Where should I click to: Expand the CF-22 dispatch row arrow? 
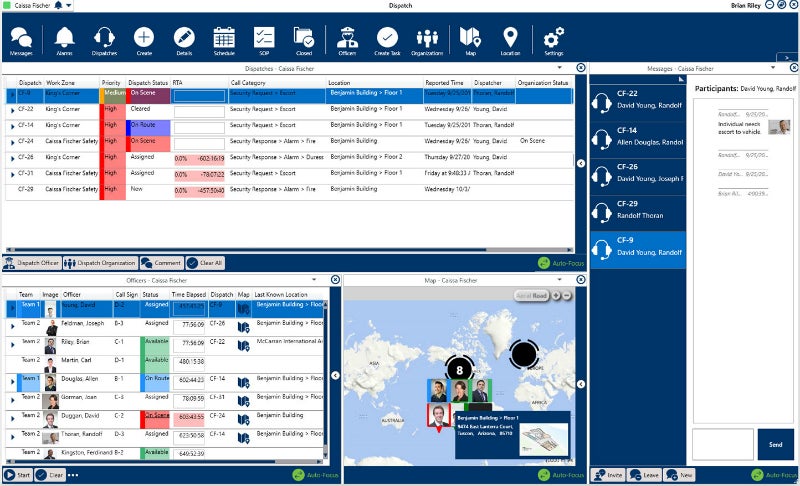coord(11,109)
